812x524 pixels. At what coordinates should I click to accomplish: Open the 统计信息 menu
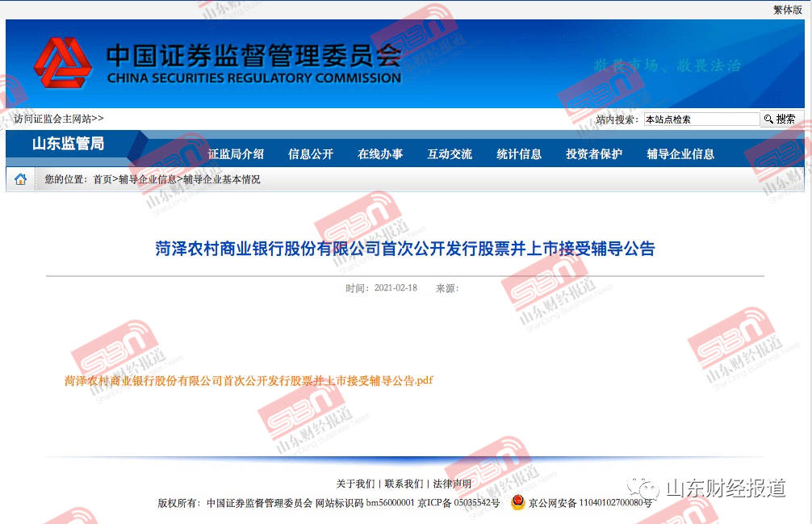(x=519, y=153)
